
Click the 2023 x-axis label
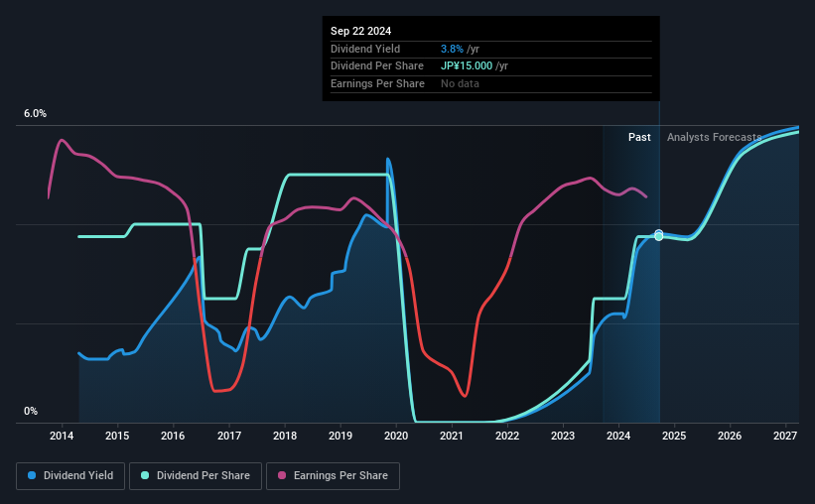click(563, 436)
